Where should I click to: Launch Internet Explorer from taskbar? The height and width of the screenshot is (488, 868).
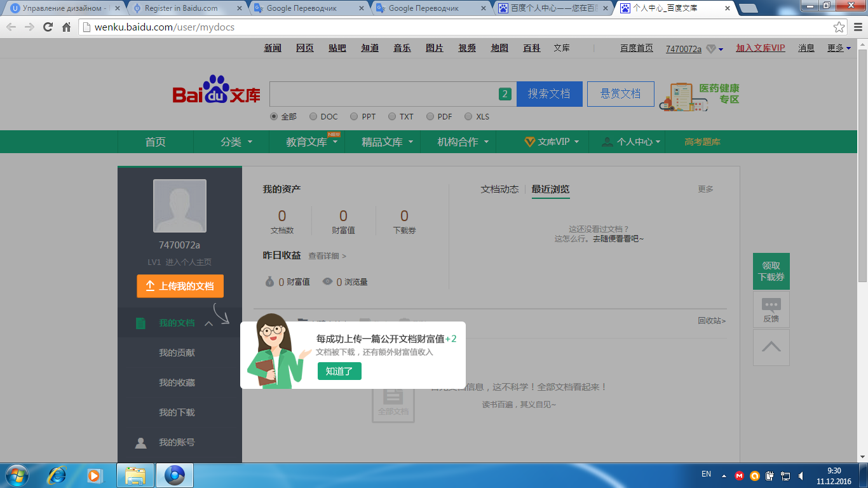coord(57,475)
